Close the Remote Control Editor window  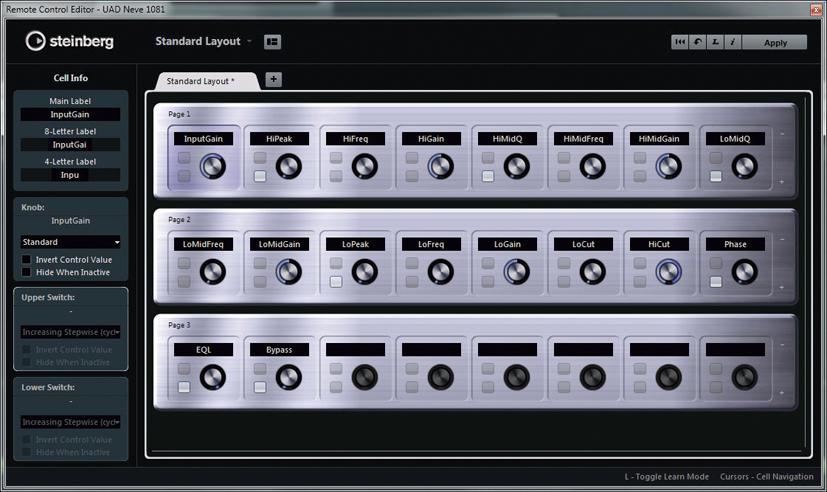[815, 9]
